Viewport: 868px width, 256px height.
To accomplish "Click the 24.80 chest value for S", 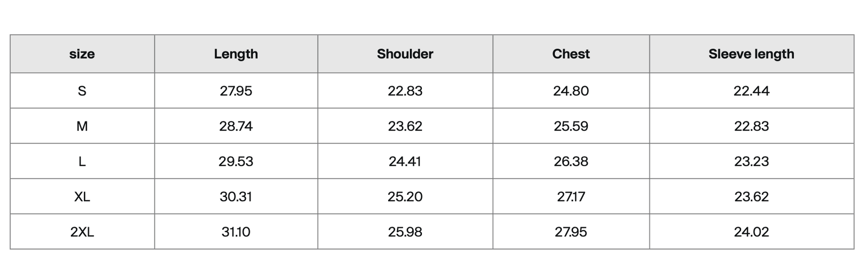I will (571, 91).
